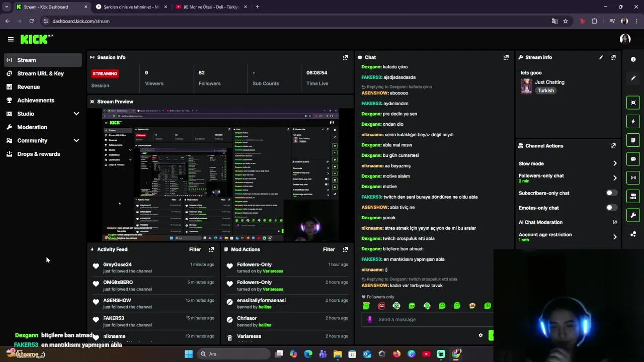This screenshot has height=362, width=644.
Task: Click the browser address bar
Action: pyautogui.click(x=297, y=21)
